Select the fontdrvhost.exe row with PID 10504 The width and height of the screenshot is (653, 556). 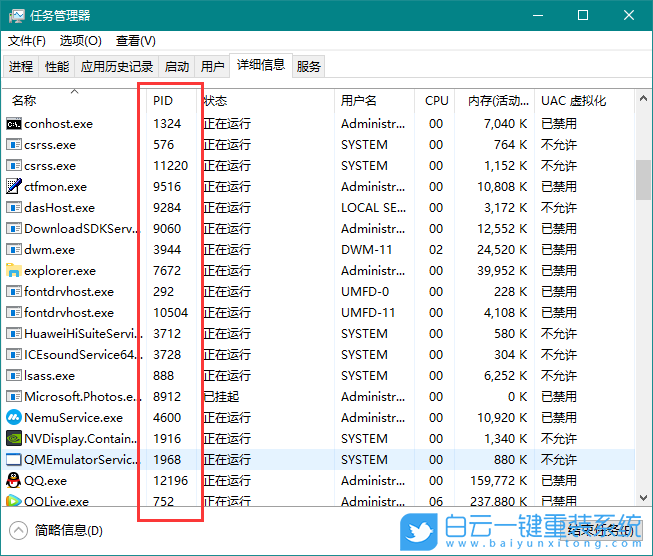[x=319, y=312]
